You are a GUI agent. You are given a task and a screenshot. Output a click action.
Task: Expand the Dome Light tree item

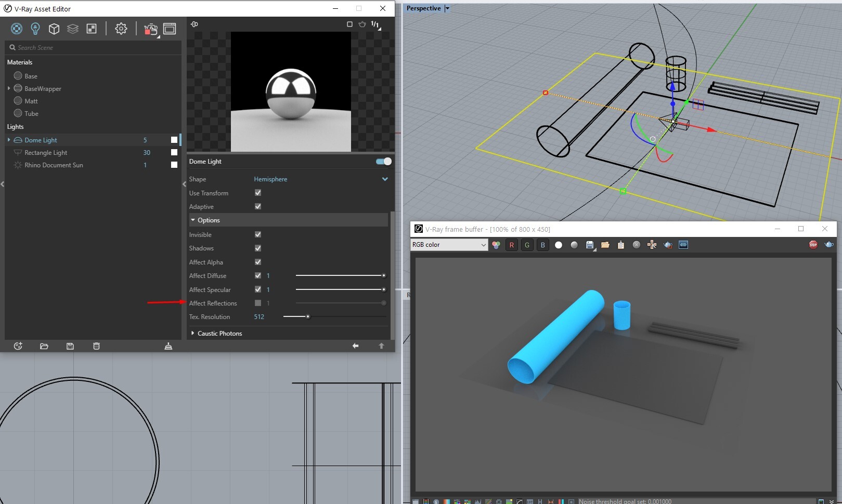(x=9, y=140)
